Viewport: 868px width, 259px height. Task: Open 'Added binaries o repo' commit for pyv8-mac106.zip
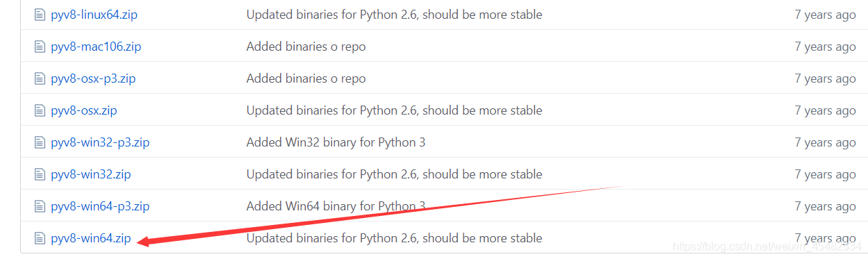click(x=306, y=47)
